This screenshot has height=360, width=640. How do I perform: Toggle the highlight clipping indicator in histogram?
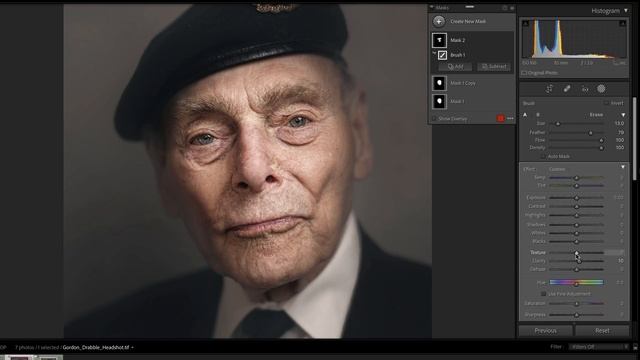pyautogui.click(x=622, y=23)
